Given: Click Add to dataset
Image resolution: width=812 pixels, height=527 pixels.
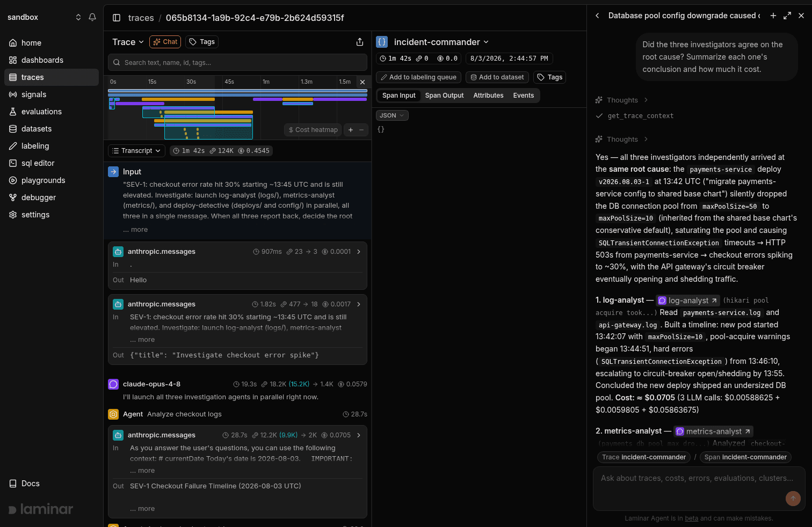Looking at the screenshot, I should [497, 77].
